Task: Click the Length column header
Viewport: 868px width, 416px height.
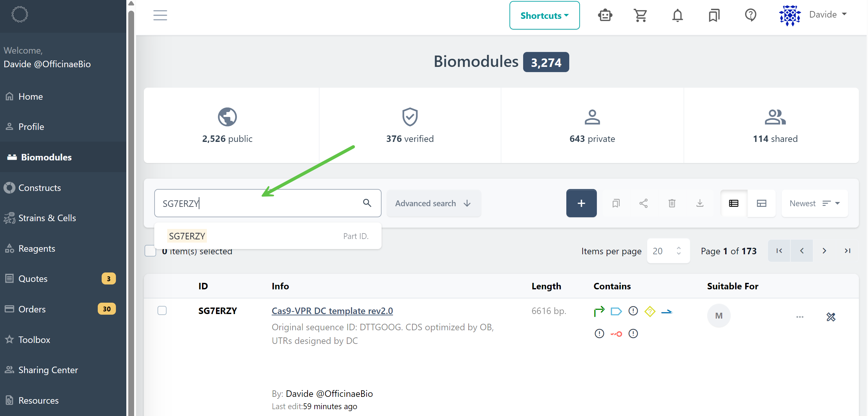Action: coord(546,286)
